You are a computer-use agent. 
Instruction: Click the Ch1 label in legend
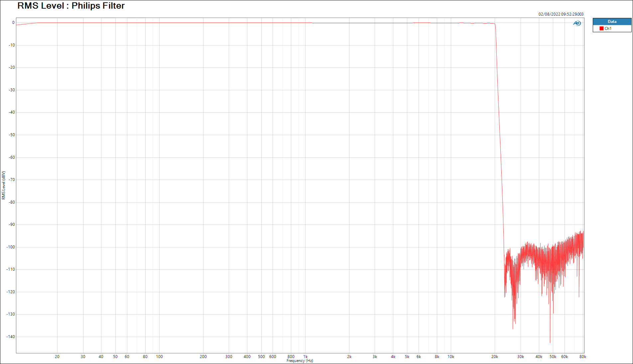click(608, 29)
